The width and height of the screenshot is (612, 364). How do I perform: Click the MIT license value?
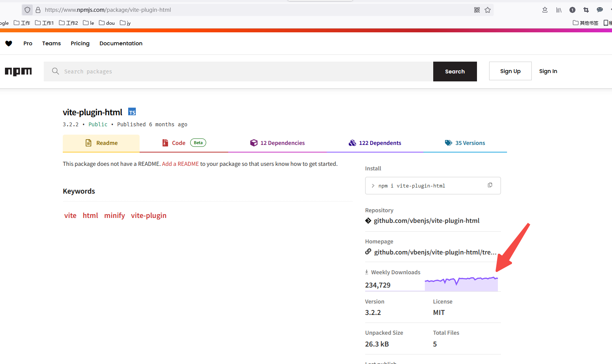[x=439, y=313]
